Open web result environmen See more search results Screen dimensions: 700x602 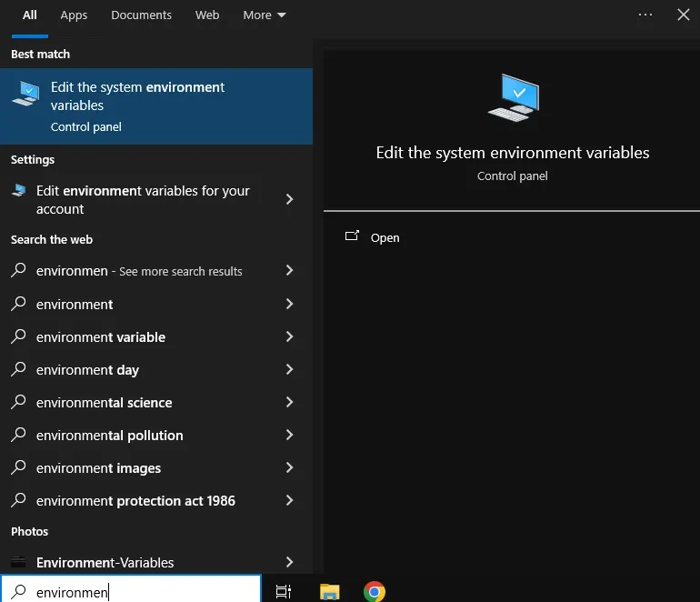click(156, 271)
